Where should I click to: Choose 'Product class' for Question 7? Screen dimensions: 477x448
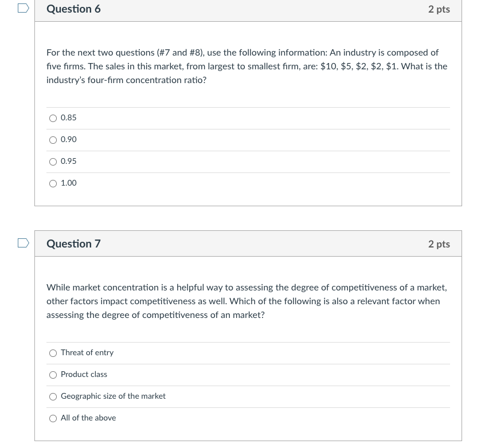pyautogui.click(x=53, y=375)
